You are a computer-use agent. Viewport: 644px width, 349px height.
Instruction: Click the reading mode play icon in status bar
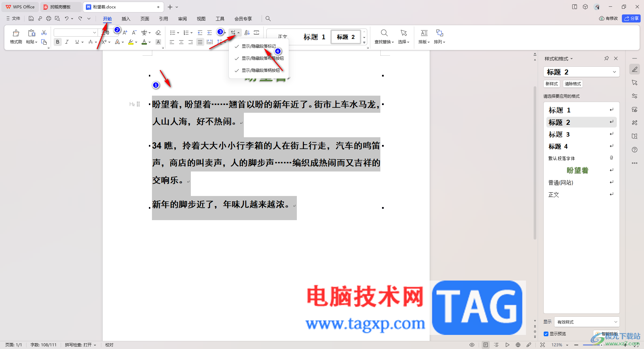(507, 345)
